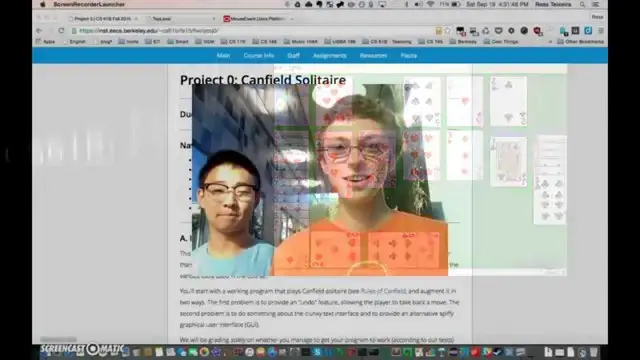Click the address bar with inst.eecs.berkeley.edu URL

(253, 31)
